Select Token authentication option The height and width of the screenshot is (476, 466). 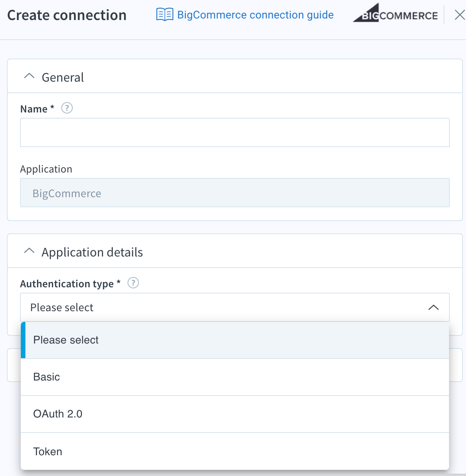(x=235, y=451)
